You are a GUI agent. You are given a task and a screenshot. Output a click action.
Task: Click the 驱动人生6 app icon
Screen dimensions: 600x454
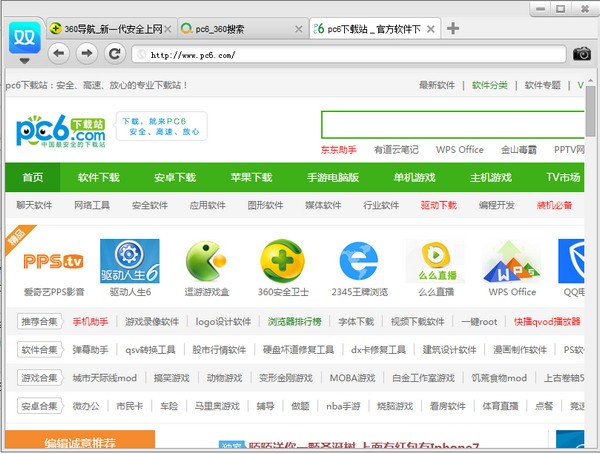coord(130,261)
